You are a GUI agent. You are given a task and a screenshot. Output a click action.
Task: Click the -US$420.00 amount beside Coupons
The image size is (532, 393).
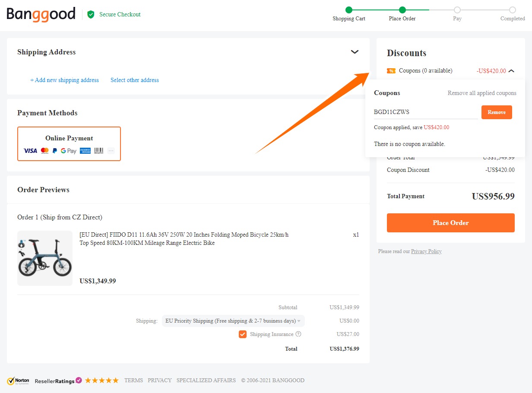point(491,71)
